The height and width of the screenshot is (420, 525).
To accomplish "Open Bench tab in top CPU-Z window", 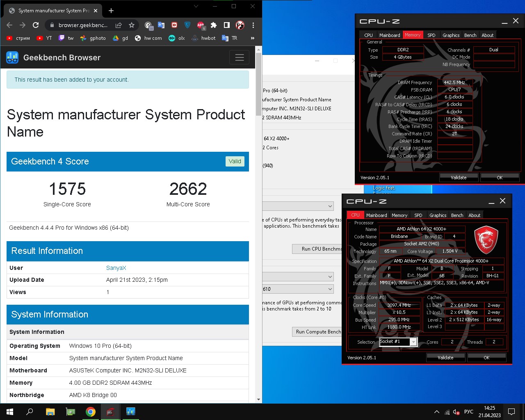I will coord(470,35).
